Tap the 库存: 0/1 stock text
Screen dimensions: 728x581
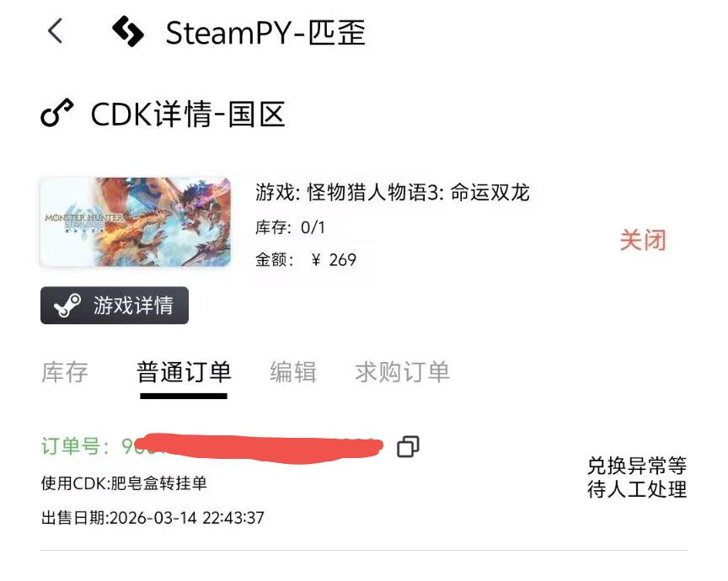[x=290, y=227]
